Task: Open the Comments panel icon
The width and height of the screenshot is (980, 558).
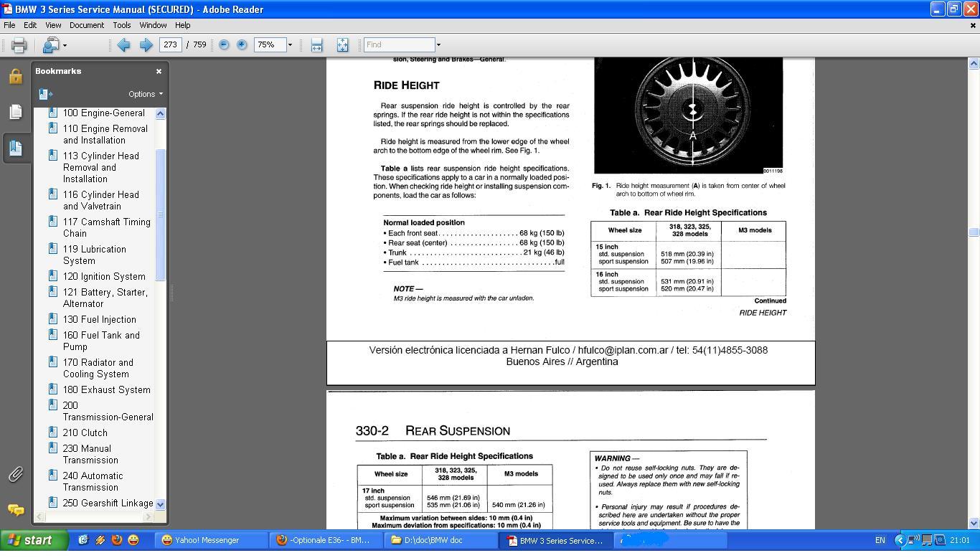Action: pos(16,510)
